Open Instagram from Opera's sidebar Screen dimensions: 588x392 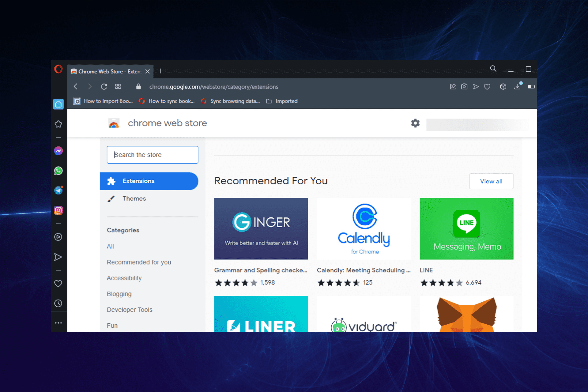(58, 210)
